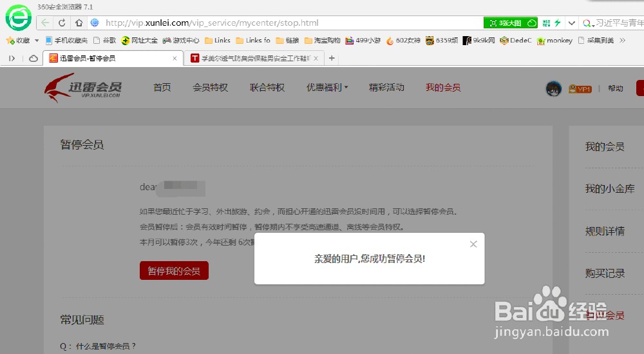Open the 链接 bookmark folder
644x354 pixels.
(x=287, y=40)
